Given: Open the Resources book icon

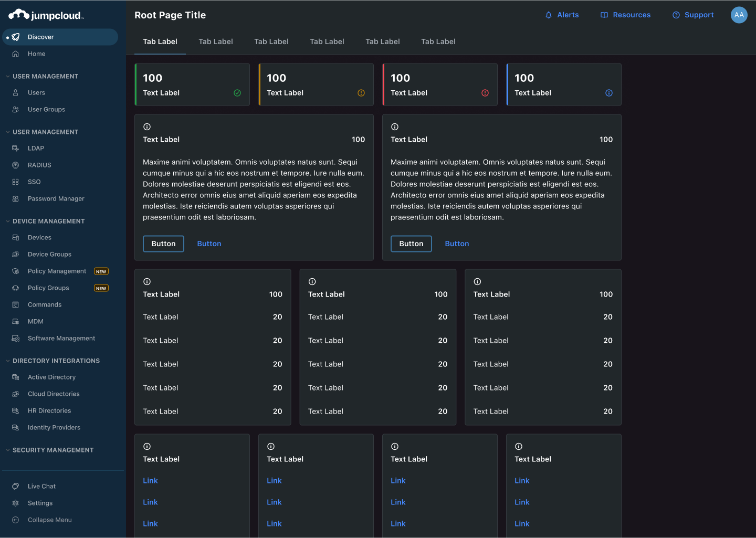Looking at the screenshot, I should 604,15.
